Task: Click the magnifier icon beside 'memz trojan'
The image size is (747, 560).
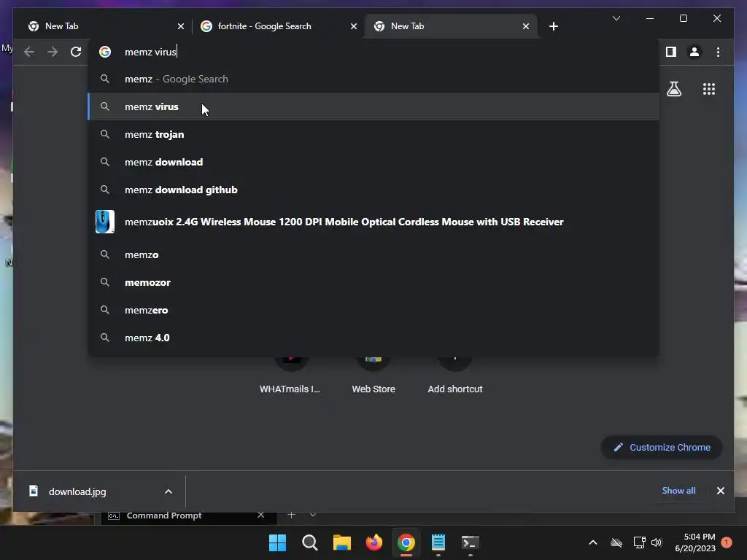Action: click(x=105, y=134)
